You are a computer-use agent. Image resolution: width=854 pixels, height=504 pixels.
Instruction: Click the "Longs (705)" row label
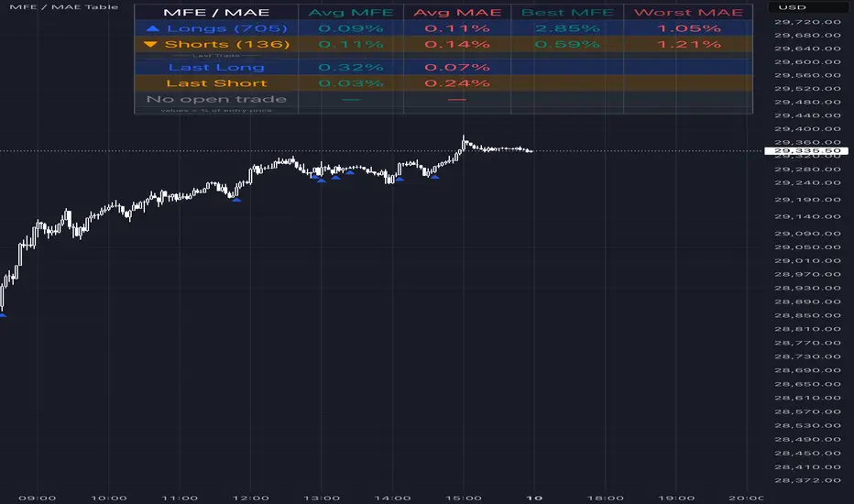(x=226, y=28)
